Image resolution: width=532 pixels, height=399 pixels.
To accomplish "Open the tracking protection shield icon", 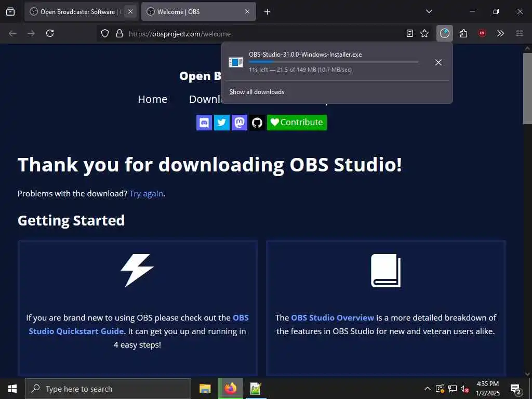I will 105,33.
